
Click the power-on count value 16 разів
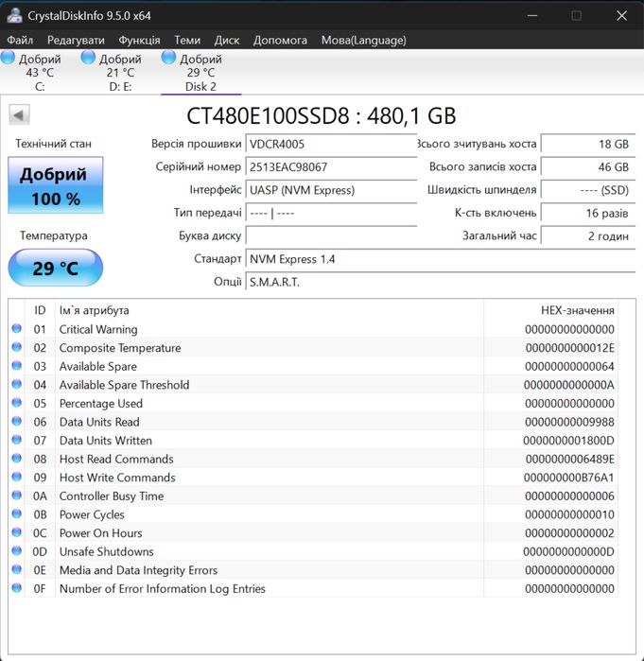click(588, 213)
